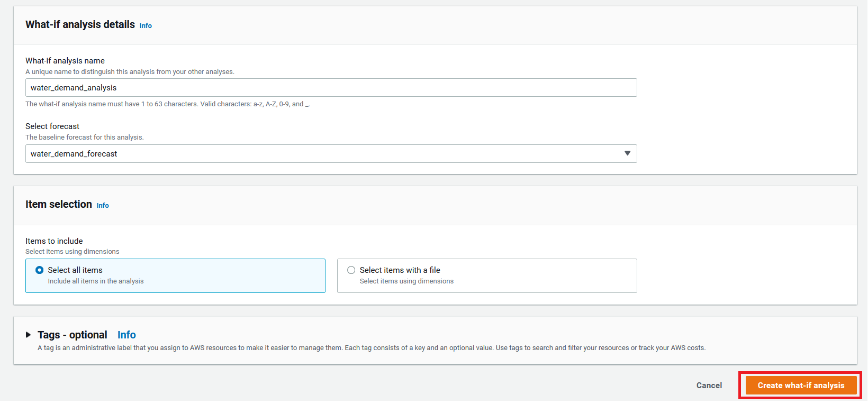Click the Cancel button
This screenshot has height=404, width=868.
pyautogui.click(x=709, y=385)
